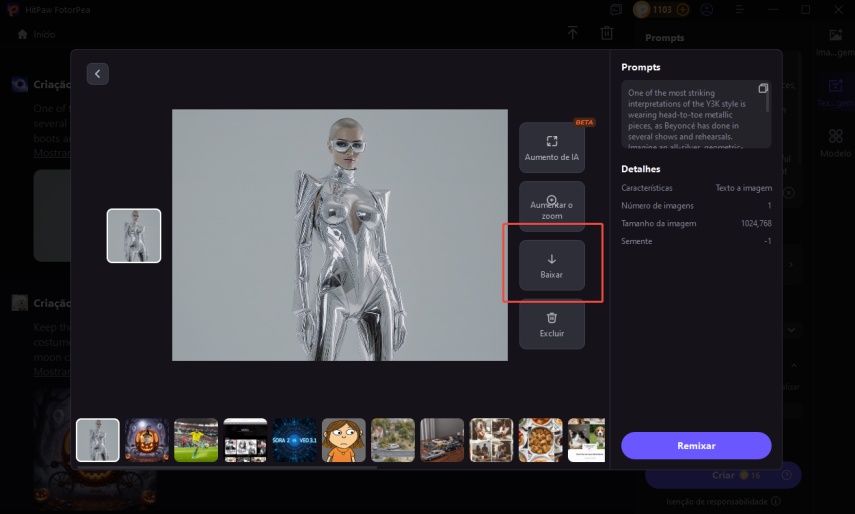
Task: Click the Semente value -1
Action: (768, 241)
